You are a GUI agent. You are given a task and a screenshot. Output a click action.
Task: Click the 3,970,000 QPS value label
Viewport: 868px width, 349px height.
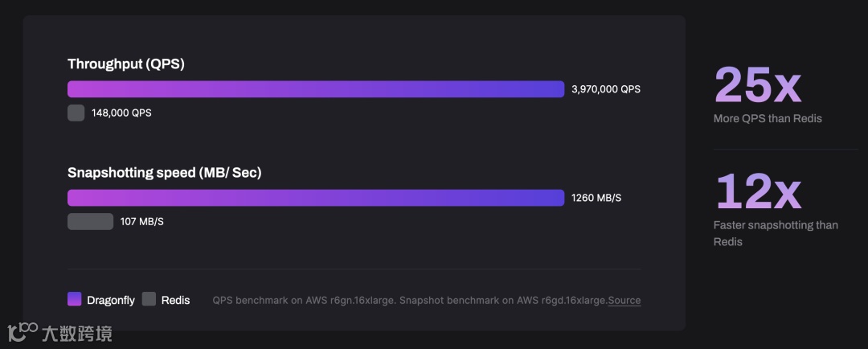pyautogui.click(x=606, y=89)
